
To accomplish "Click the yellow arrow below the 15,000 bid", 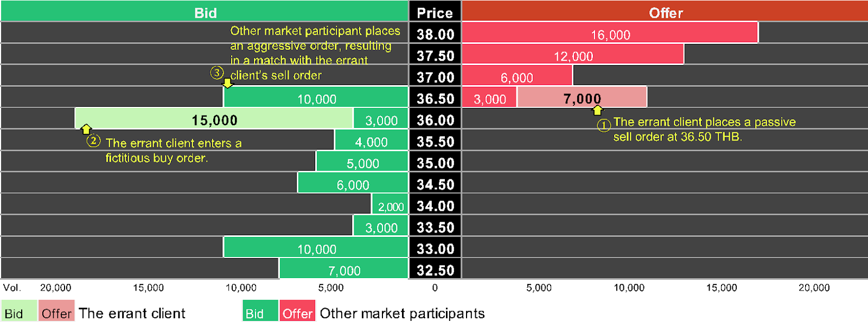I will (86, 129).
